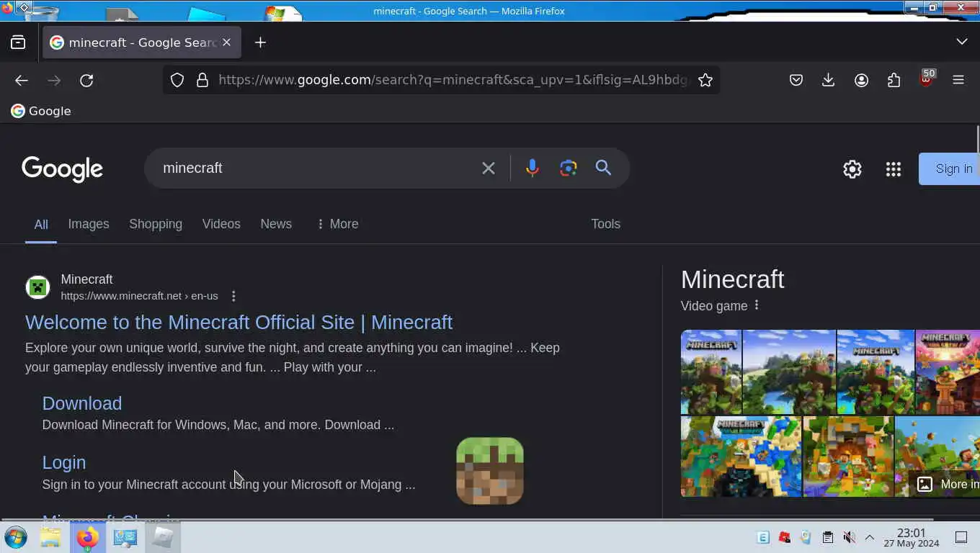Open the clipboard tray icon
The width and height of the screenshot is (980, 553).
tap(828, 537)
